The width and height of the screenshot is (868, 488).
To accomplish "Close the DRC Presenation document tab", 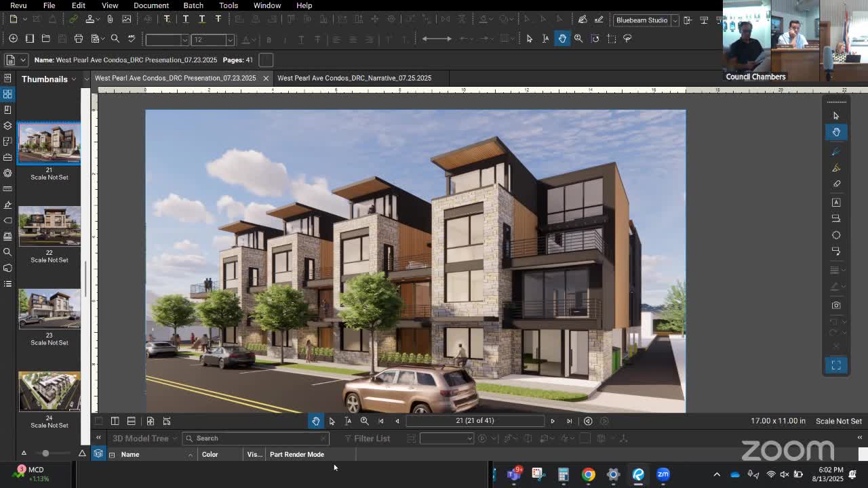I will pyautogui.click(x=266, y=78).
